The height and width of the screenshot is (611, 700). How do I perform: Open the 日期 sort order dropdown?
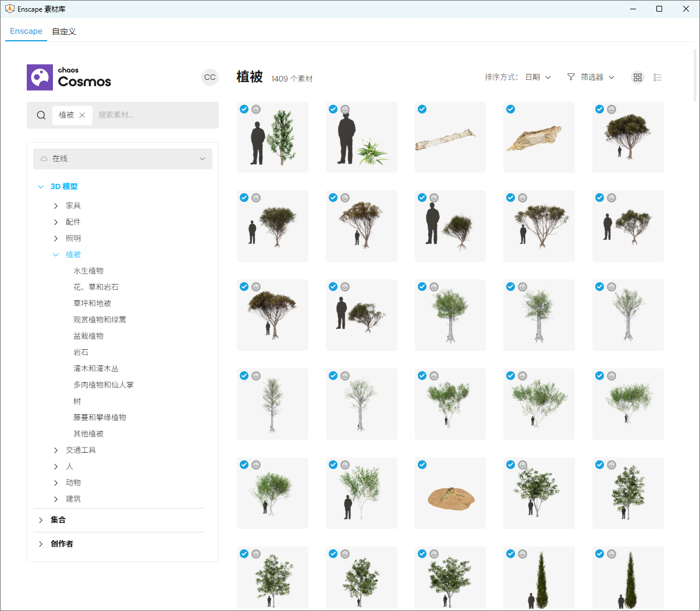pos(538,77)
